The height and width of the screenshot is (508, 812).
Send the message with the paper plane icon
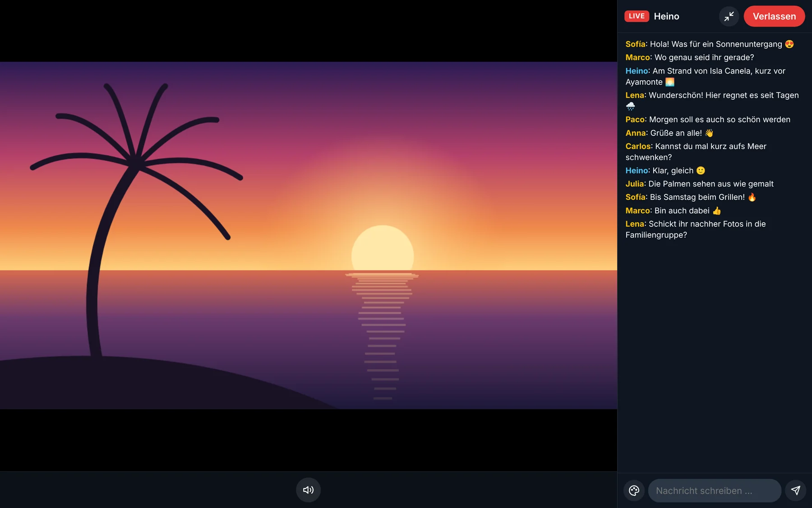(795, 490)
